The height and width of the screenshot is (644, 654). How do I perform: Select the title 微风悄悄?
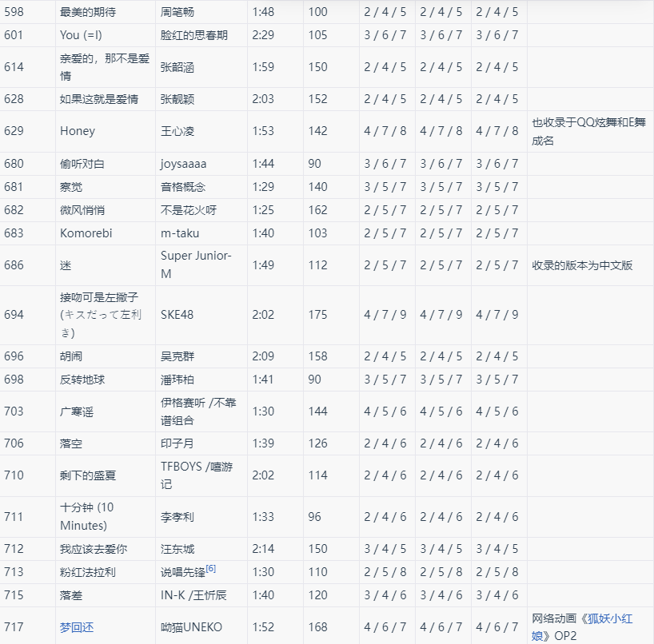(82, 210)
